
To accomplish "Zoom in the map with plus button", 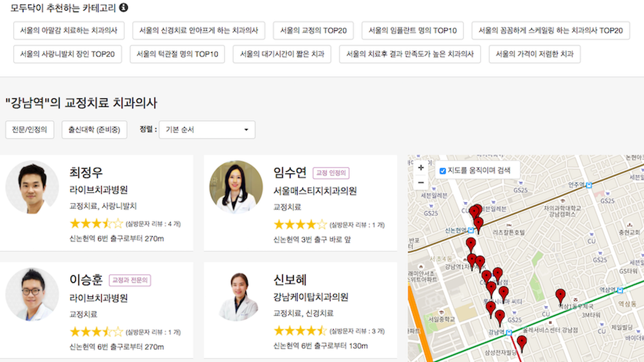I will [x=421, y=168].
